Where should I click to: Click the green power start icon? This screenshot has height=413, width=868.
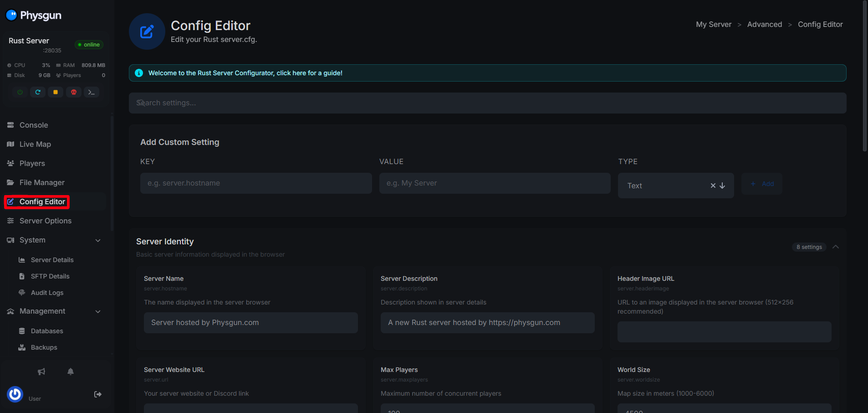coord(20,92)
